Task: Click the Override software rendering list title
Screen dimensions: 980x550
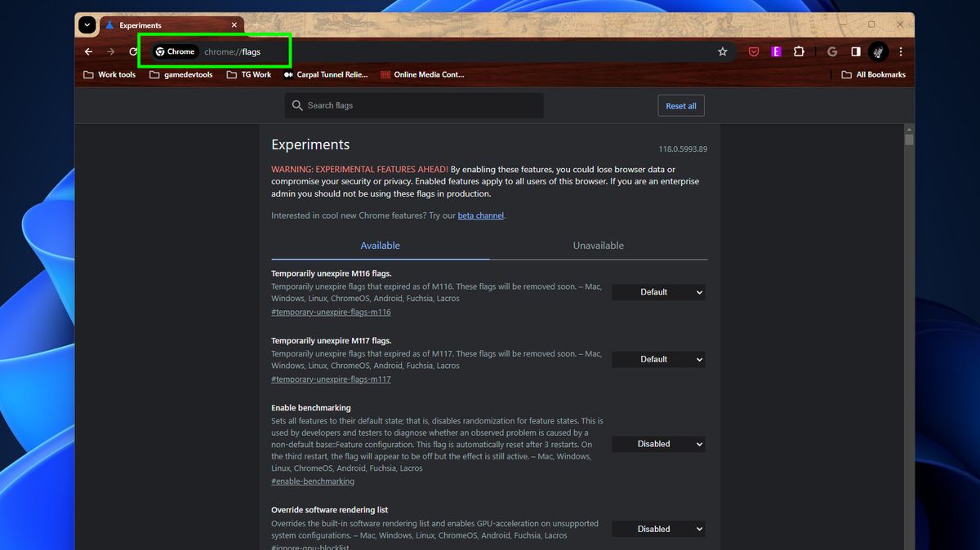Action: pyautogui.click(x=330, y=510)
